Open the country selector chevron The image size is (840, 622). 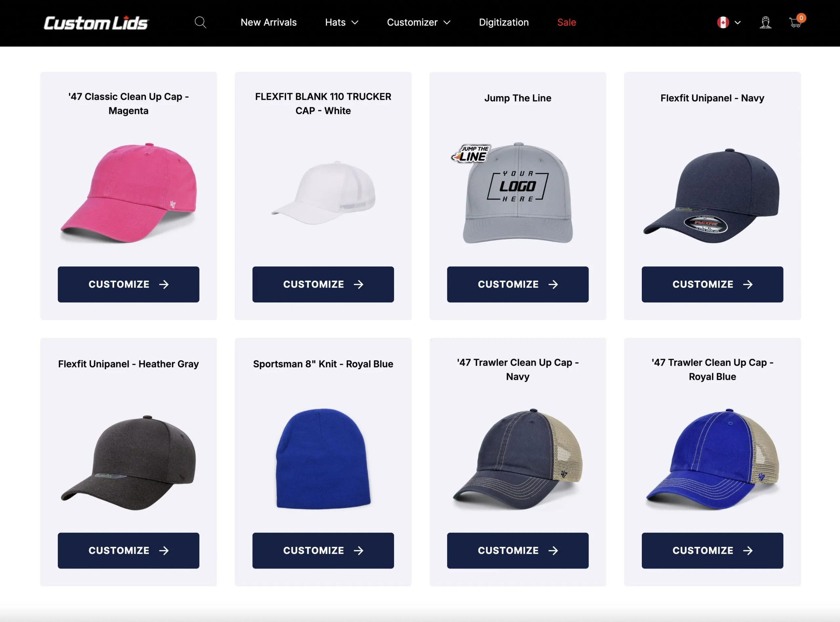point(738,23)
